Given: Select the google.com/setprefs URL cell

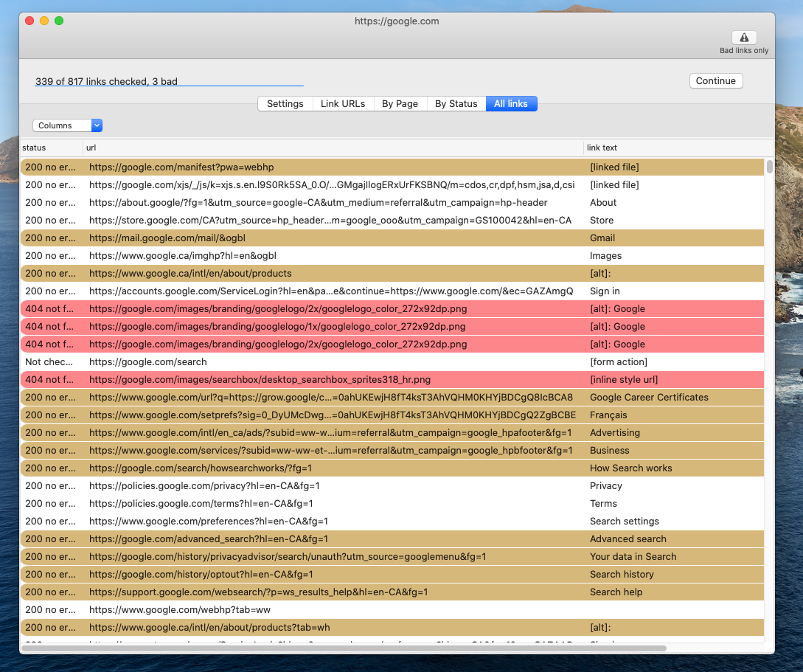Looking at the screenshot, I should click(x=333, y=415).
